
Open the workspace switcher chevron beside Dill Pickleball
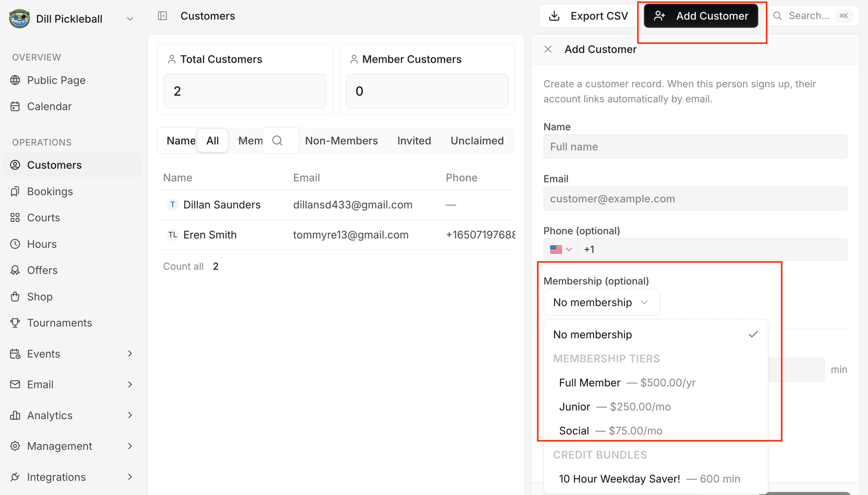(x=130, y=19)
